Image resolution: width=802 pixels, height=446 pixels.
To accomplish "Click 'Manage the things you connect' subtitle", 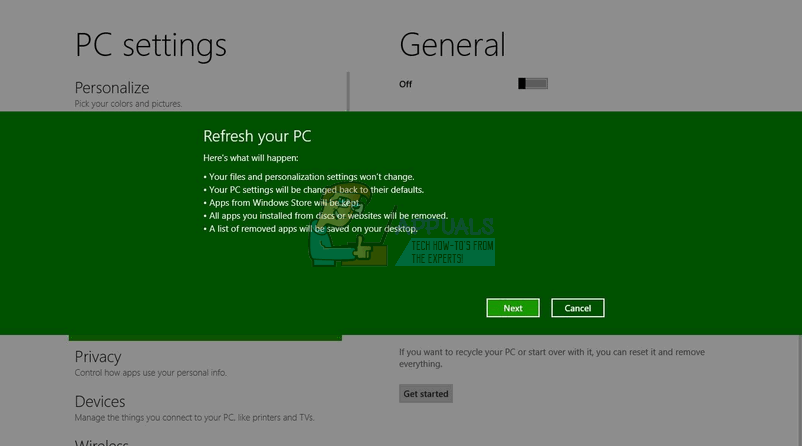I will click(x=194, y=418).
